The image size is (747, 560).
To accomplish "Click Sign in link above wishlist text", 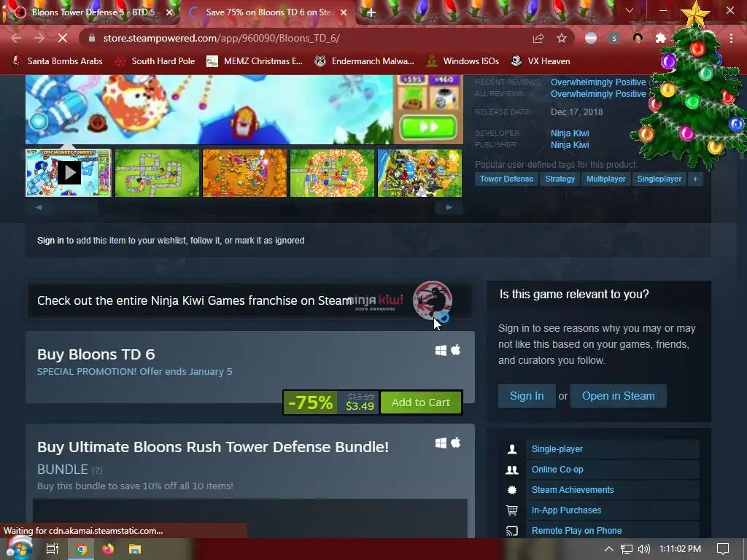I will [50, 241].
